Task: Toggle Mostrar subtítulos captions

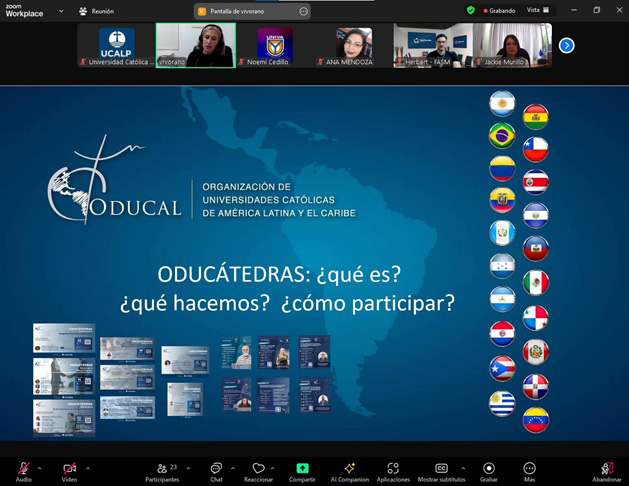Action: [x=441, y=472]
